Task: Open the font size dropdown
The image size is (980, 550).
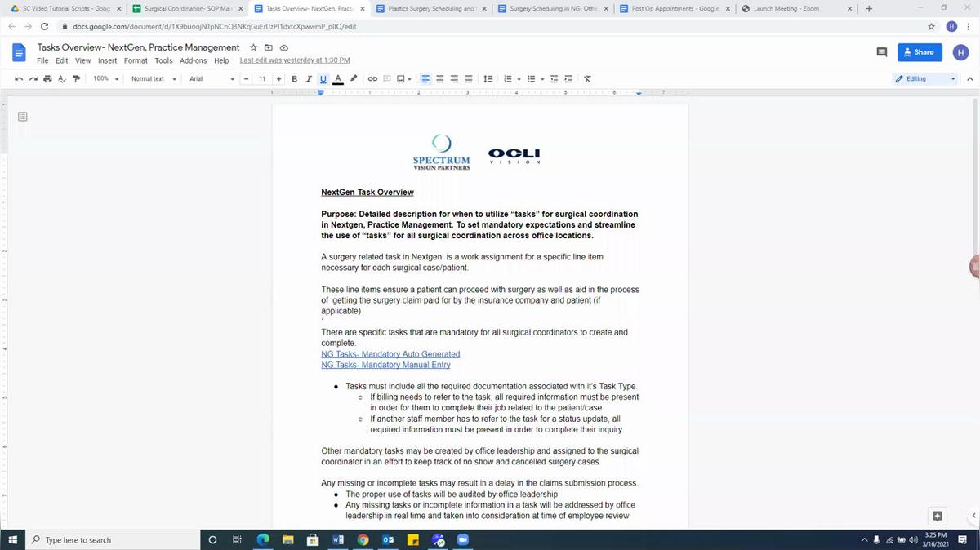Action: point(262,78)
